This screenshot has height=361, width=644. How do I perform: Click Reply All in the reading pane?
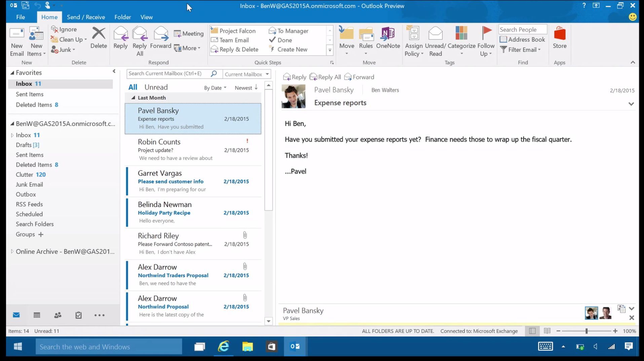[325, 77]
